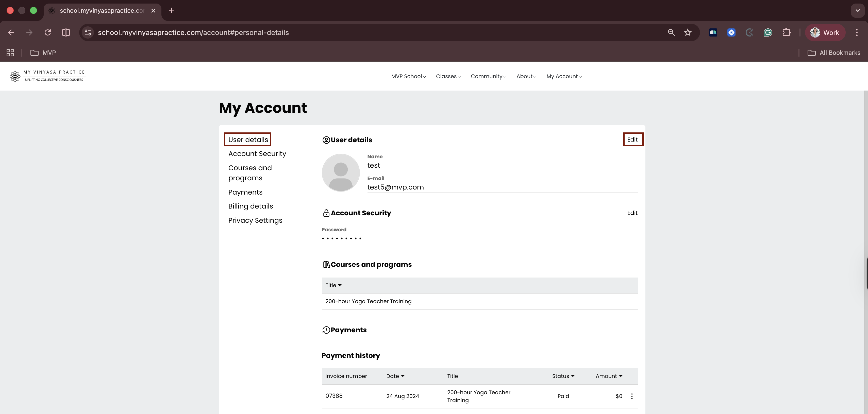This screenshot has height=414, width=868.
Task: Click the test5@mvp.com email value
Action: click(395, 187)
